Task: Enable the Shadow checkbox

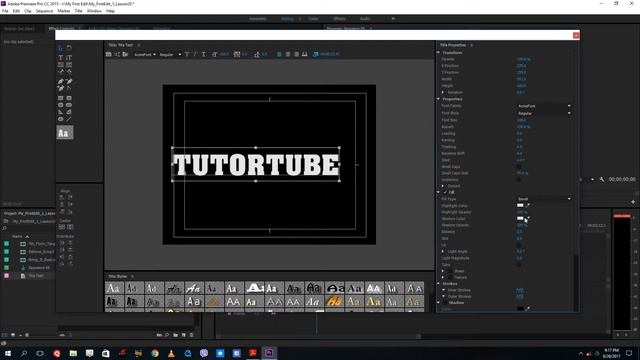Action: [445, 303]
